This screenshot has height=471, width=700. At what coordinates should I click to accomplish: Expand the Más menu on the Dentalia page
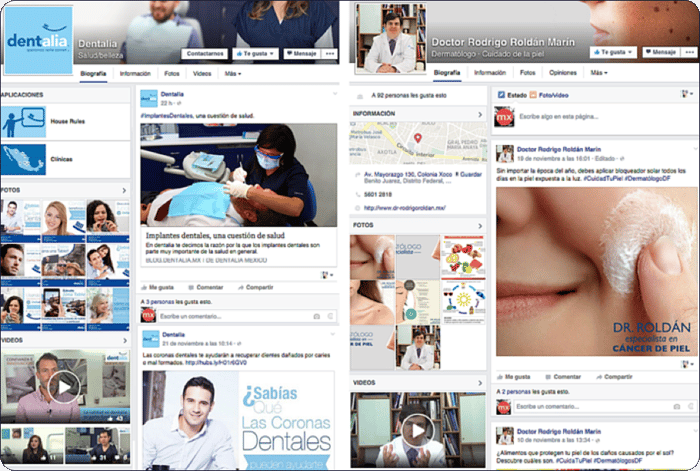pos(233,74)
